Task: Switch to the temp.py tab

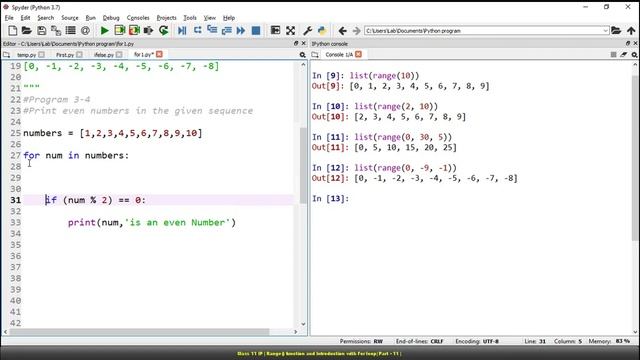Action: coord(27,55)
